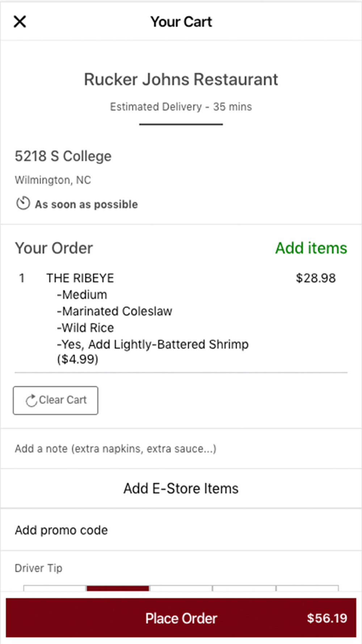Open Rucker Johns Restaurant name heading

(x=181, y=79)
